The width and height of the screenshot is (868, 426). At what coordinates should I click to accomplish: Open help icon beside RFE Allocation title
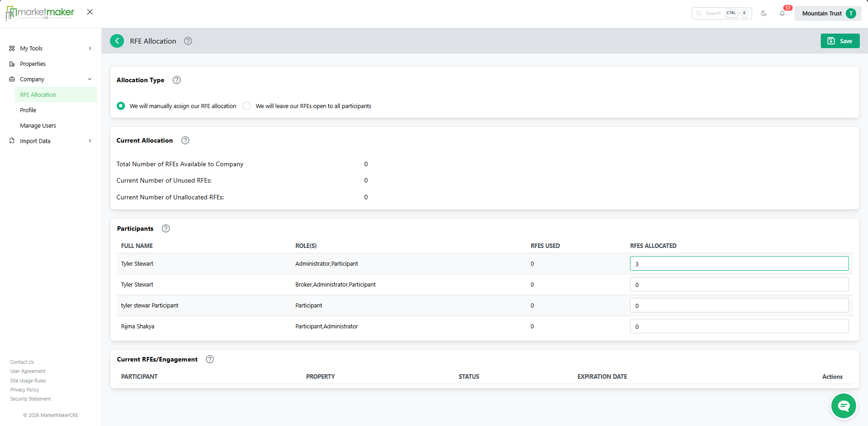[188, 41]
